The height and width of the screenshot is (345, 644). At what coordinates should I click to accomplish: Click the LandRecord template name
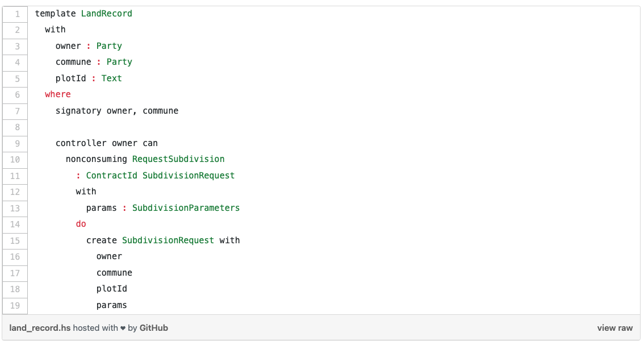(107, 14)
